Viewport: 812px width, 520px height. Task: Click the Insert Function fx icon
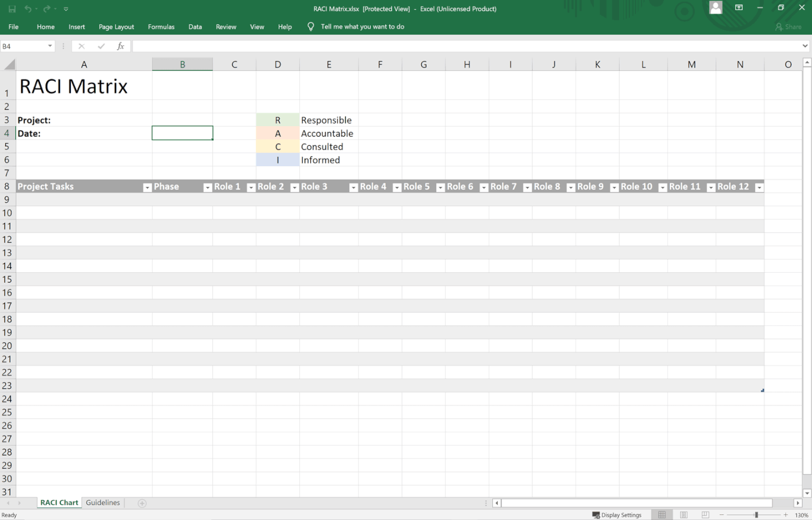tap(120, 46)
